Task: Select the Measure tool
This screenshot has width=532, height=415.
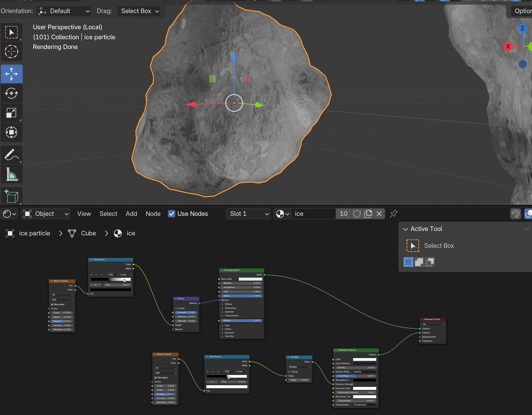Action: click(x=11, y=174)
